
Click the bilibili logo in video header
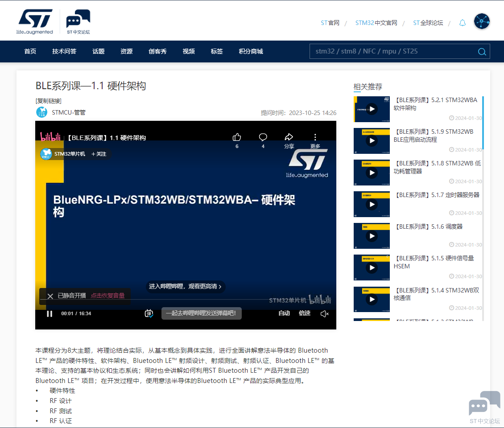(50, 137)
